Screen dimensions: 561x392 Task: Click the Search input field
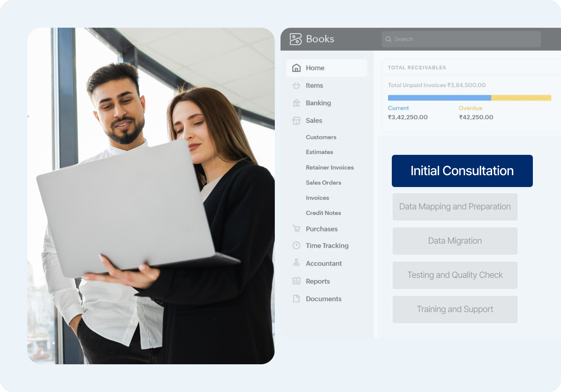(461, 39)
